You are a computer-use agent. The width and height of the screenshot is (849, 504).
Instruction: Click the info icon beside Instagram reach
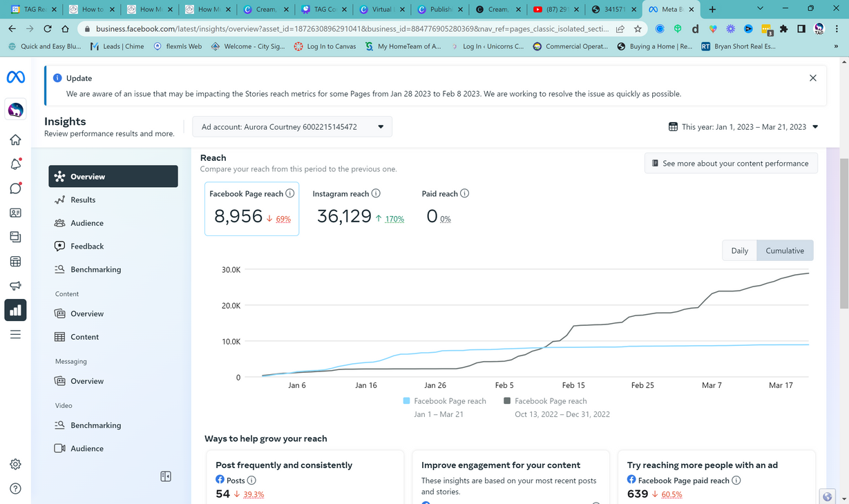click(x=376, y=193)
